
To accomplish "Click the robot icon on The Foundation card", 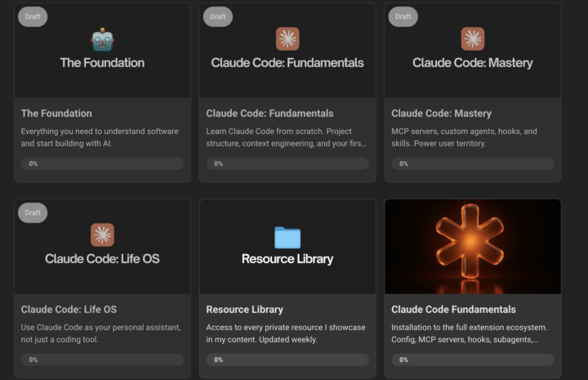I will pyautogui.click(x=102, y=39).
